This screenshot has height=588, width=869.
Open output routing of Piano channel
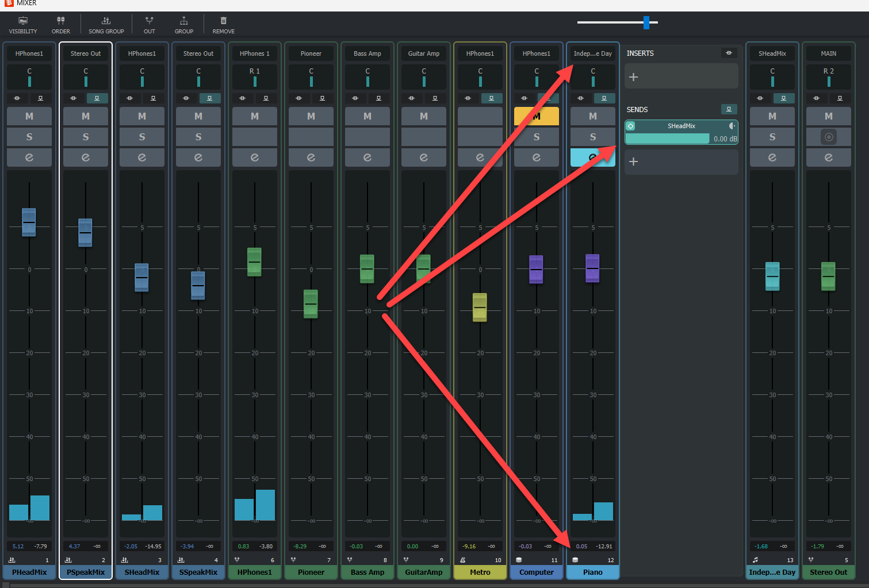(x=593, y=53)
